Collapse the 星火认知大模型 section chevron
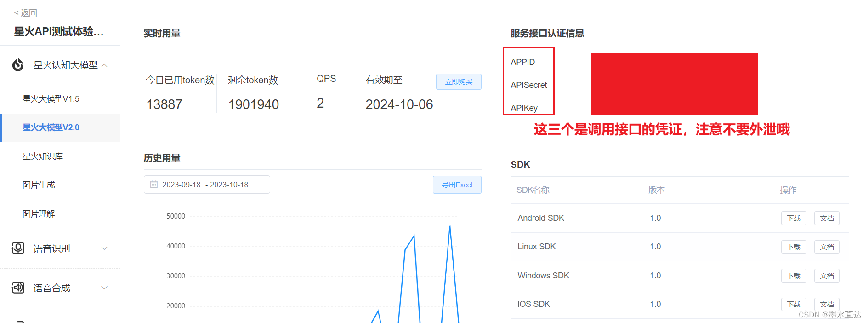This screenshot has height=323, width=868. (x=104, y=65)
